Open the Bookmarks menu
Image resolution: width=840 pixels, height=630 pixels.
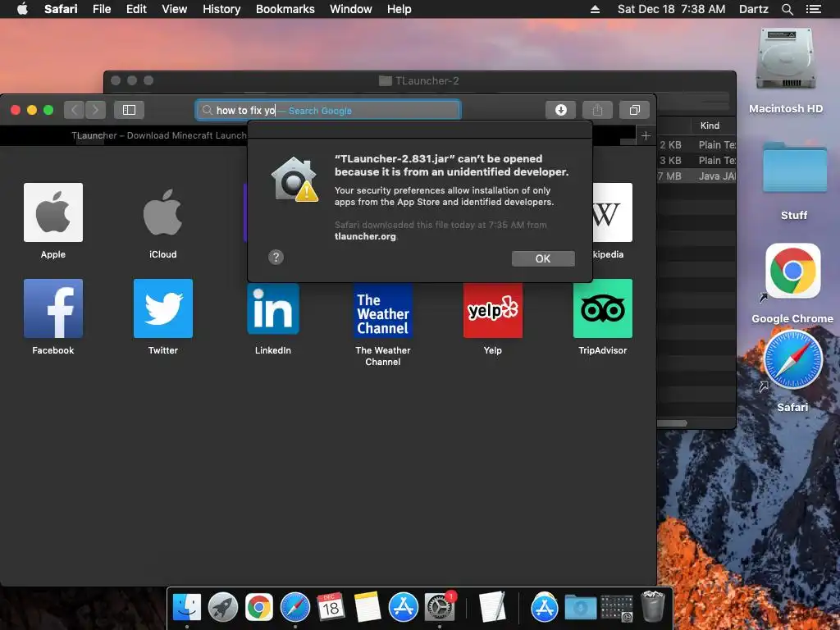pos(285,9)
